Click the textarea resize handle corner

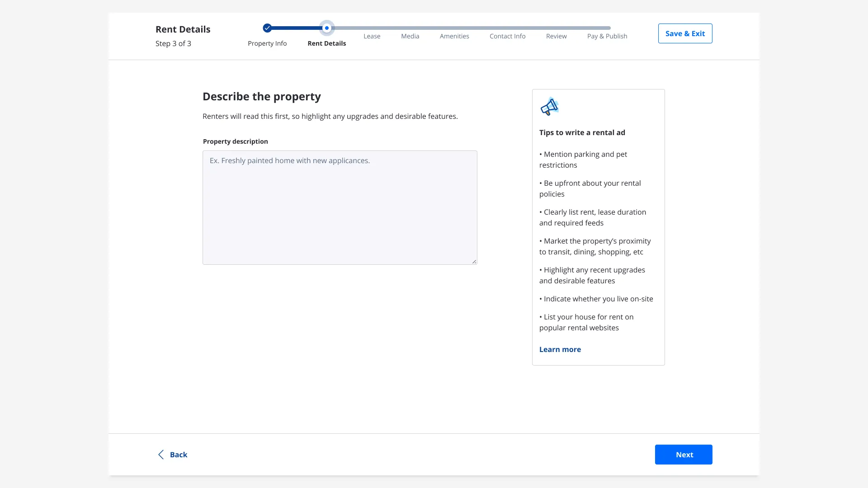click(x=474, y=261)
